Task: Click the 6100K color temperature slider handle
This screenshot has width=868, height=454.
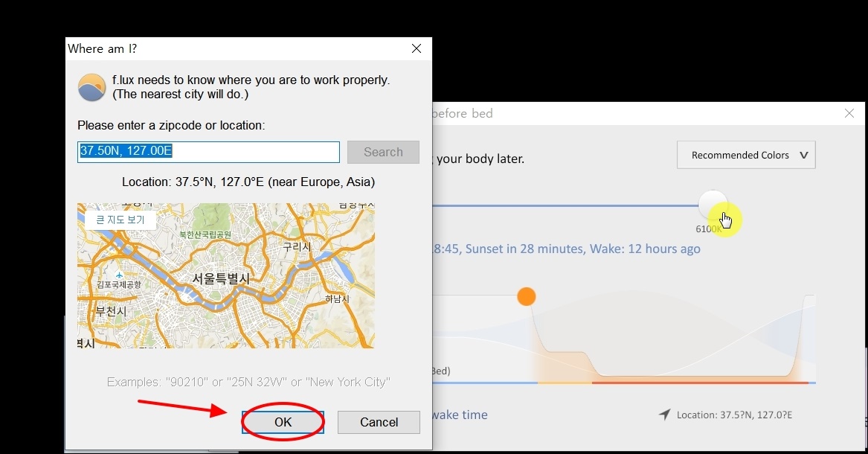Action: (713, 205)
